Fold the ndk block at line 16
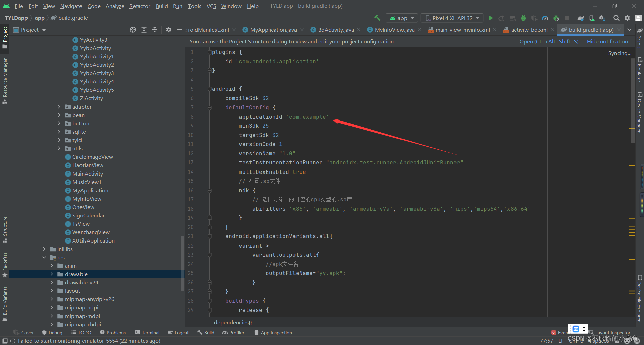This screenshot has width=644, height=345. click(x=209, y=191)
